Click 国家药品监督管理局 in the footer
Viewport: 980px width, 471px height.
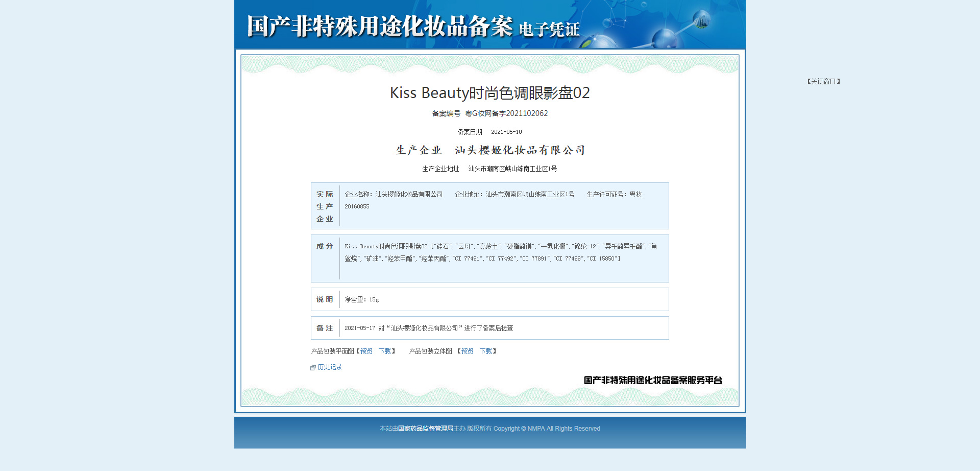pyautogui.click(x=425, y=429)
